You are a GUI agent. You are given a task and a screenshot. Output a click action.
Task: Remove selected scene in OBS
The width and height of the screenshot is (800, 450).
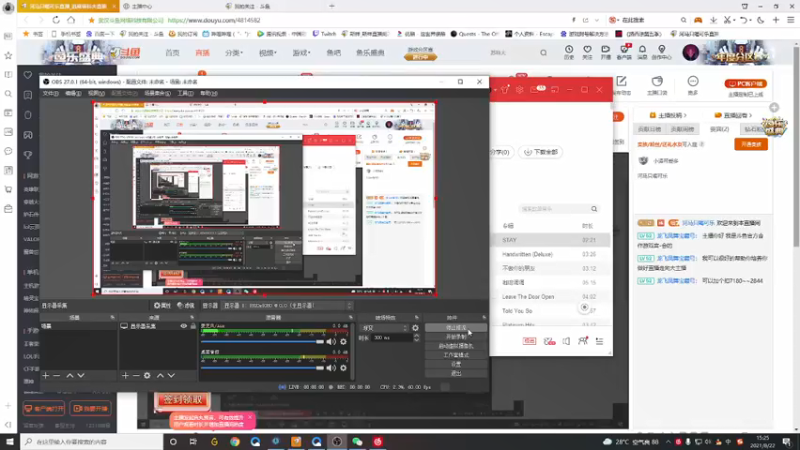pyautogui.click(x=57, y=376)
